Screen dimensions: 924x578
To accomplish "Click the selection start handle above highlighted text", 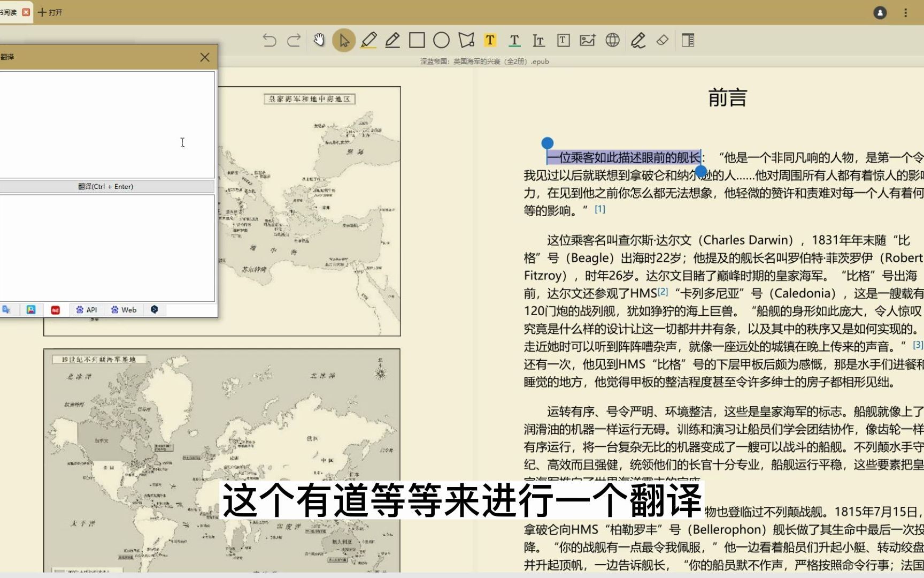I will (x=547, y=143).
